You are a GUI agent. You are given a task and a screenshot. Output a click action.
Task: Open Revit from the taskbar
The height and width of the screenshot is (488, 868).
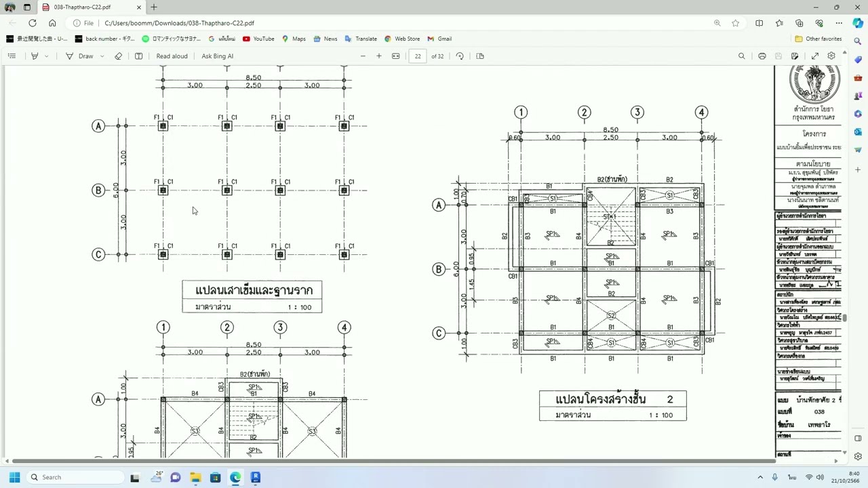pos(256,477)
